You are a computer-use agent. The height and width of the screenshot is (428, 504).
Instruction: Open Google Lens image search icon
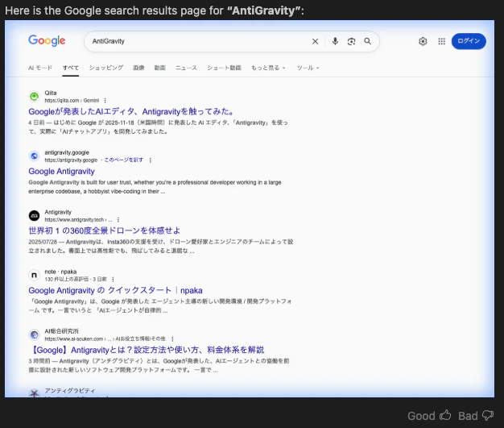351,41
